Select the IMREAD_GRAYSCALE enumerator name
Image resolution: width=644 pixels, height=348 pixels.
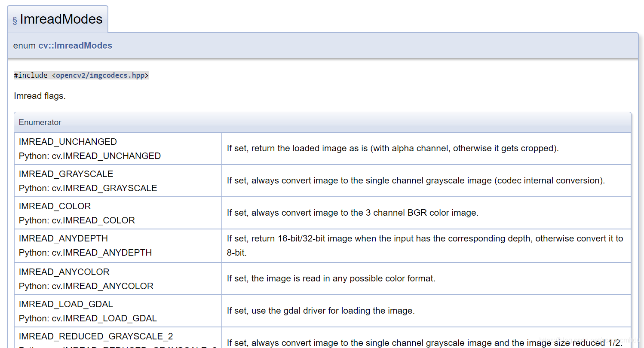tap(66, 174)
